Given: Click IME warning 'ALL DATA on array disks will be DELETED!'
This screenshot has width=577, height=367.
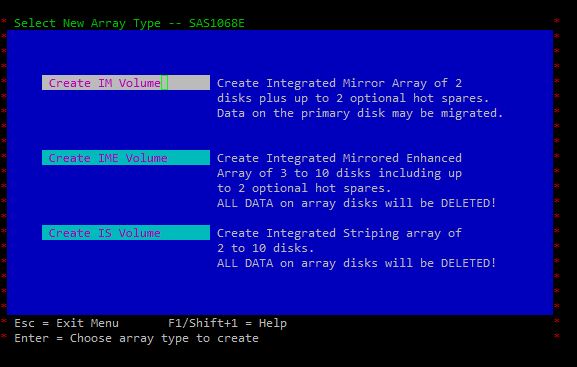Looking at the screenshot, I should coord(356,203).
